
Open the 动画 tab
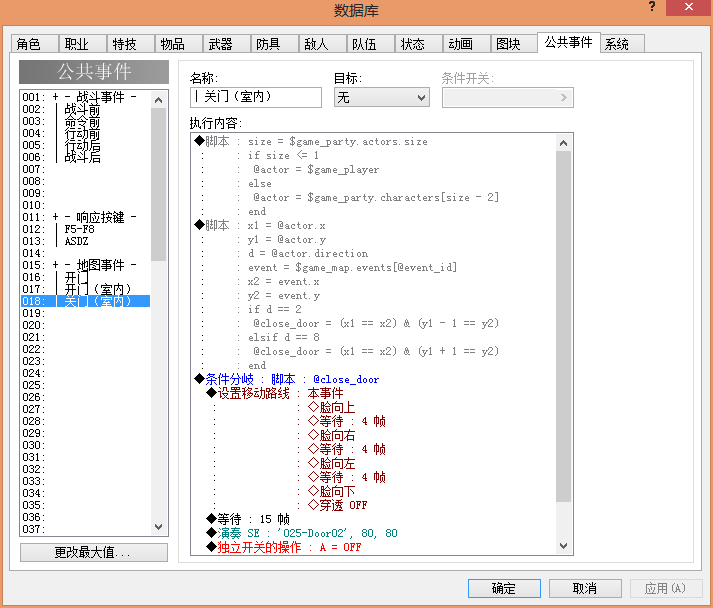(x=467, y=44)
